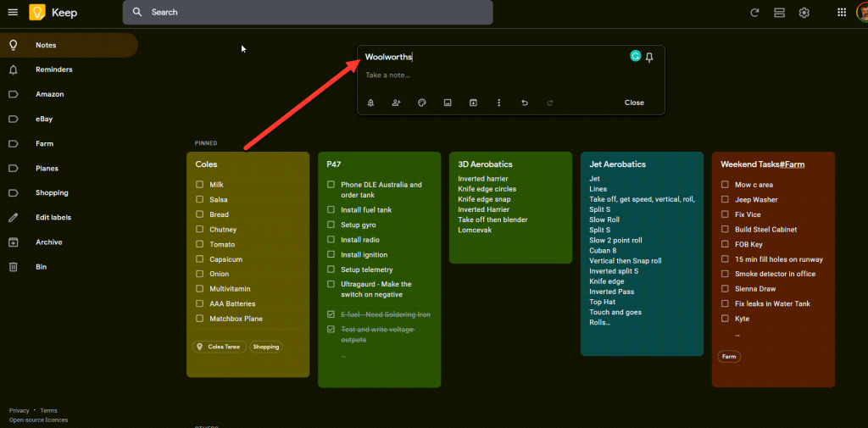
Task: Open the account profile avatar
Action: pos(862,12)
